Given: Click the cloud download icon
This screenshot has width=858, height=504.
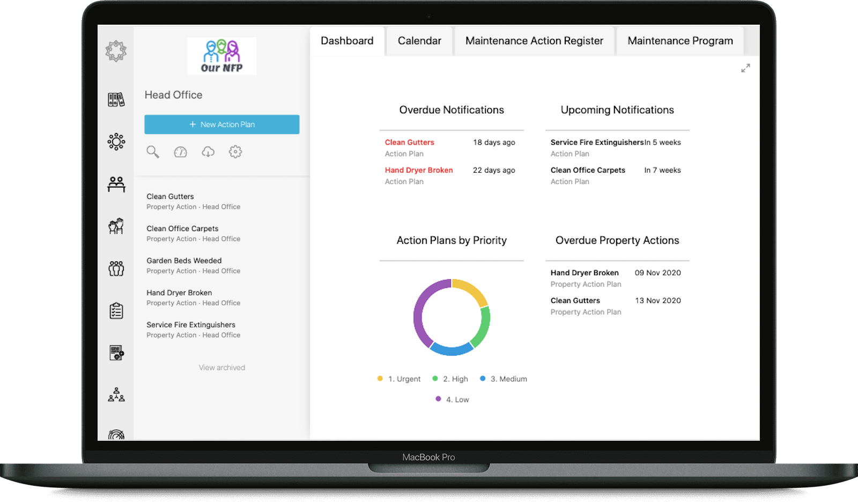Looking at the screenshot, I should [x=208, y=152].
